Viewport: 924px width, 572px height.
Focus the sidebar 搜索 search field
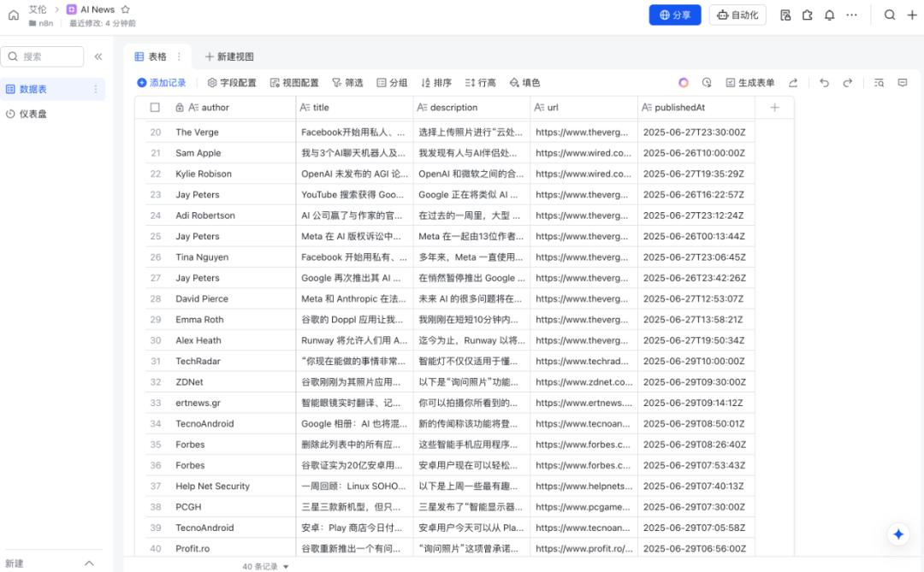click(42, 56)
